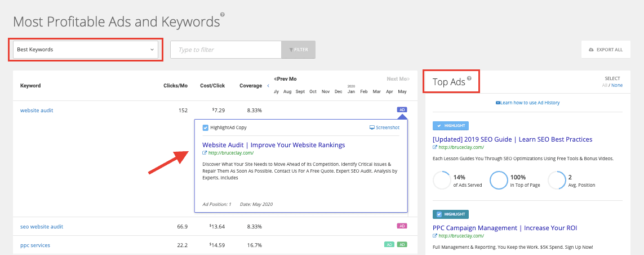644x255 pixels.
Task: Click pink AD badge for seo website audit
Action: 402,226
